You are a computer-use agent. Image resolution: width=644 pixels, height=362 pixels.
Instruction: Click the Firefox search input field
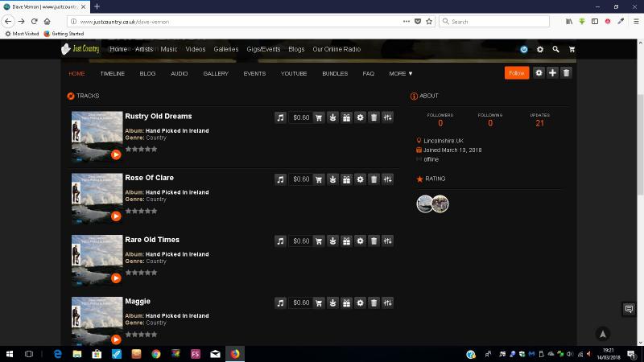click(494, 22)
